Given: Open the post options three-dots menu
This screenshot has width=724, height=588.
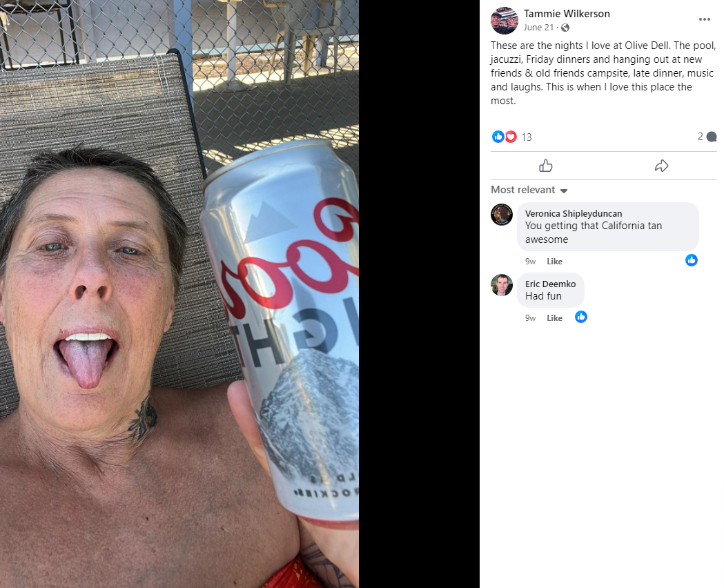Looking at the screenshot, I should tap(704, 19).
